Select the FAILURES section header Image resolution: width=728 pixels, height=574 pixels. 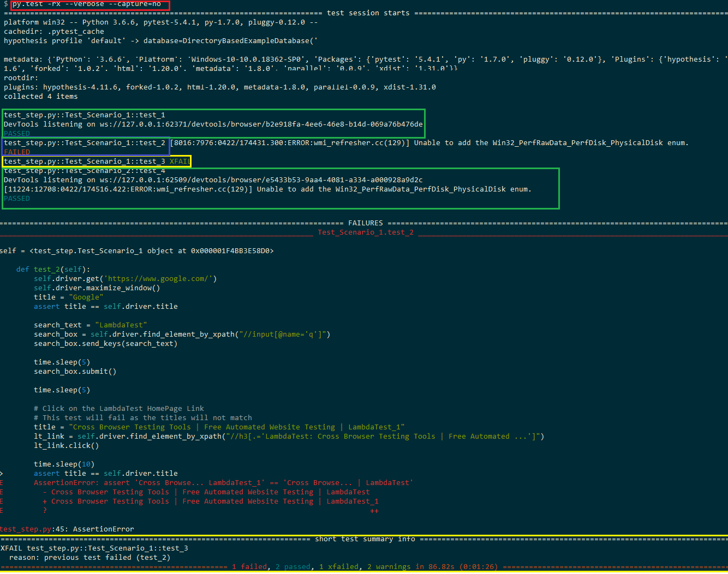click(x=365, y=223)
